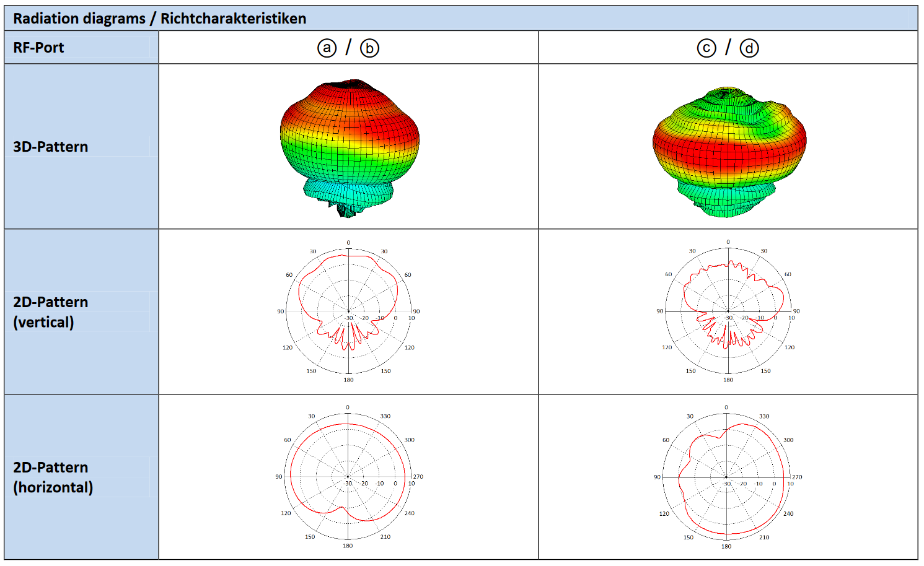Click the 3D-Pattern row label

[51, 147]
